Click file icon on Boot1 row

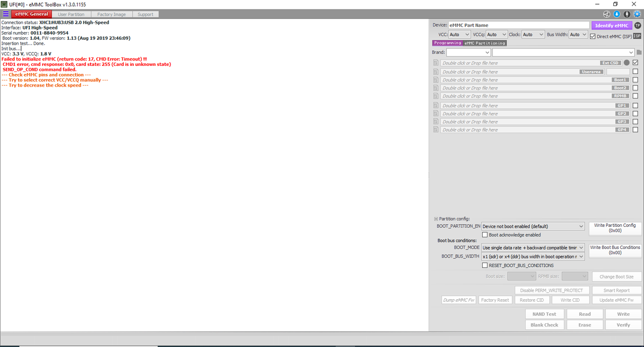point(436,80)
